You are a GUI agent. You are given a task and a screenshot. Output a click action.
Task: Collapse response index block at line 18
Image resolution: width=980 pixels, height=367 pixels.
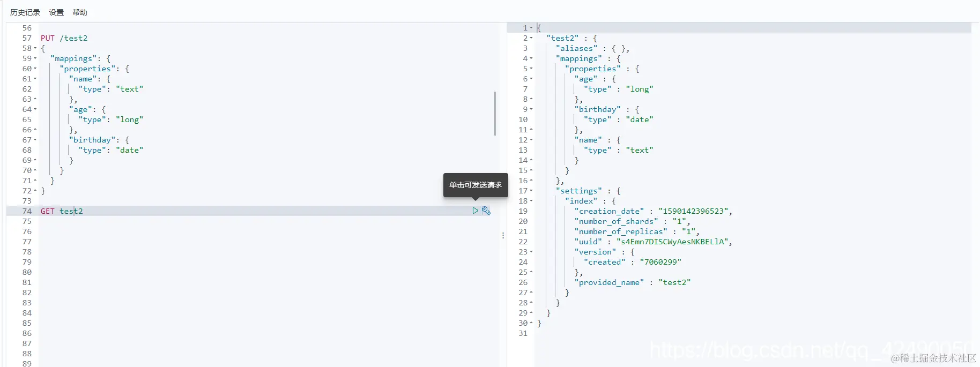point(531,201)
